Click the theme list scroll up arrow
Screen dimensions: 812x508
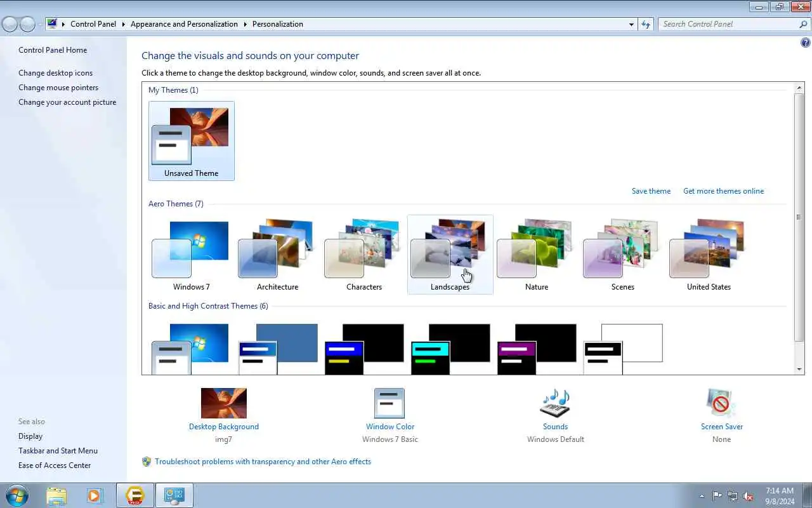point(799,87)
